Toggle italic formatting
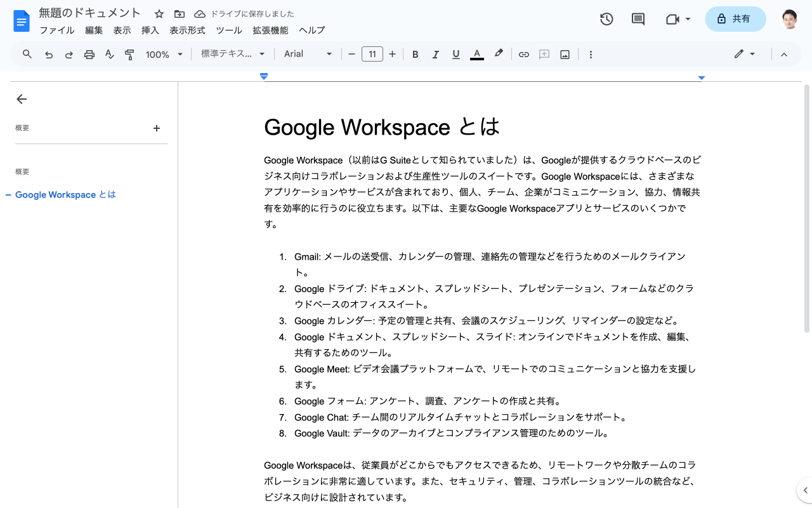The width and height of the screenshot is (812, 508). pos(436,55)
